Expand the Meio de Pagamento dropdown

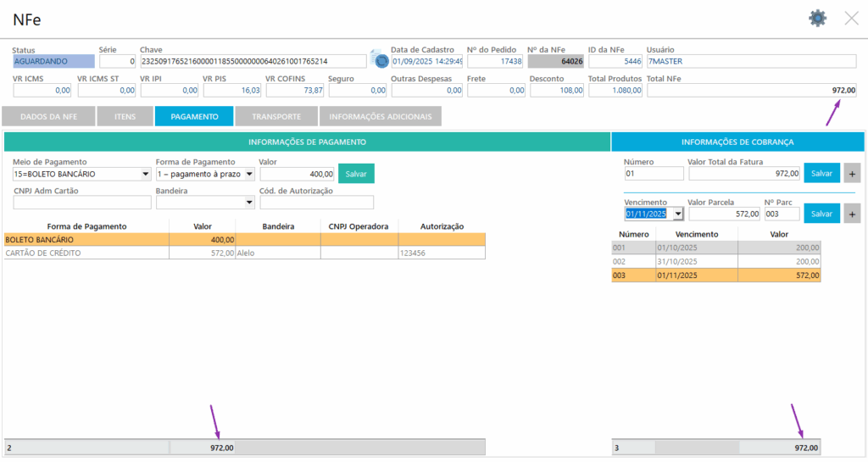point(146,175)
